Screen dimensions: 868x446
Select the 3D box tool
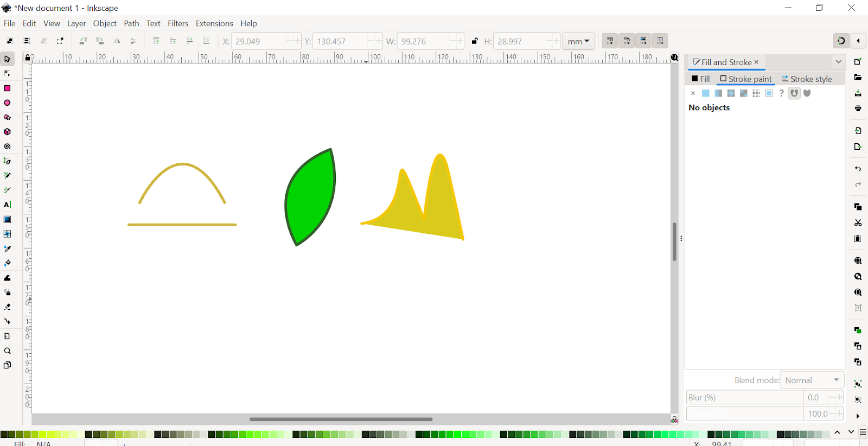tap(8, 132)
